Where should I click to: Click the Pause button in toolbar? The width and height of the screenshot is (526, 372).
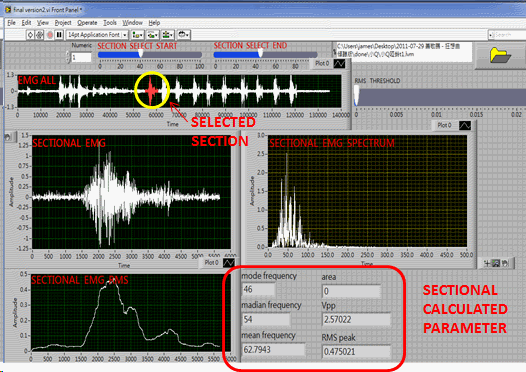coord(59,35)
